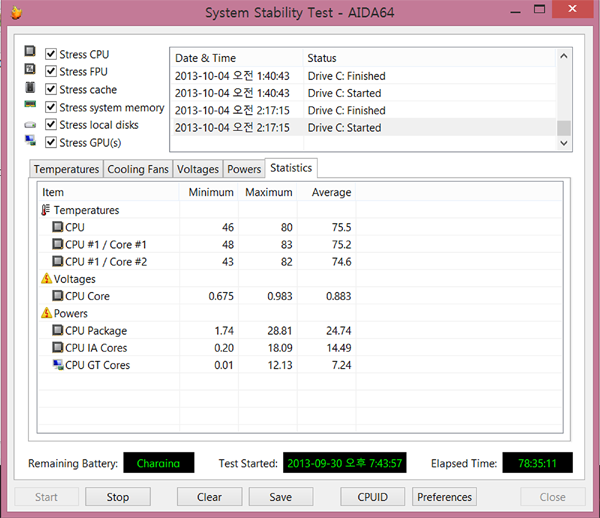Click the Date & Time column header
The image size is (600, 518).
pos(237,58)
